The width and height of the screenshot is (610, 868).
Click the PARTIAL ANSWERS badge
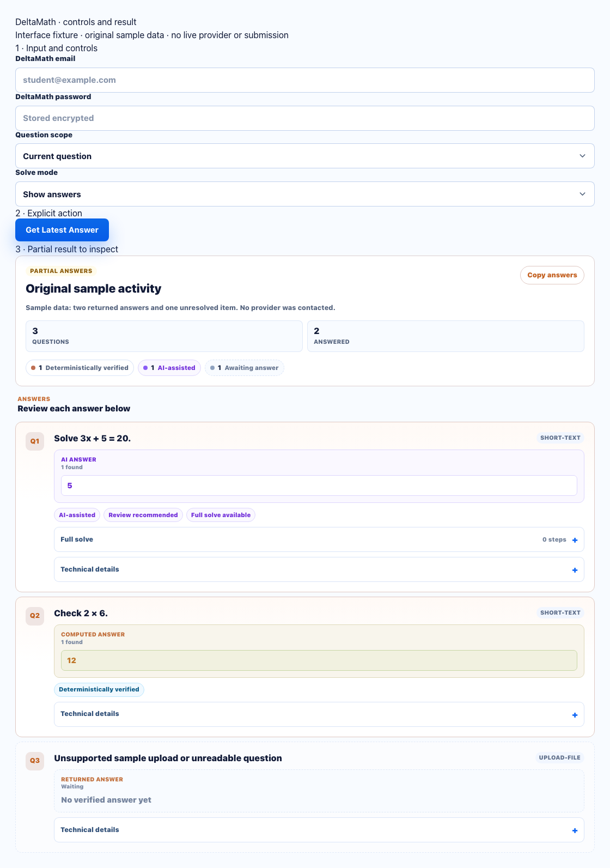tap(61, 271)
